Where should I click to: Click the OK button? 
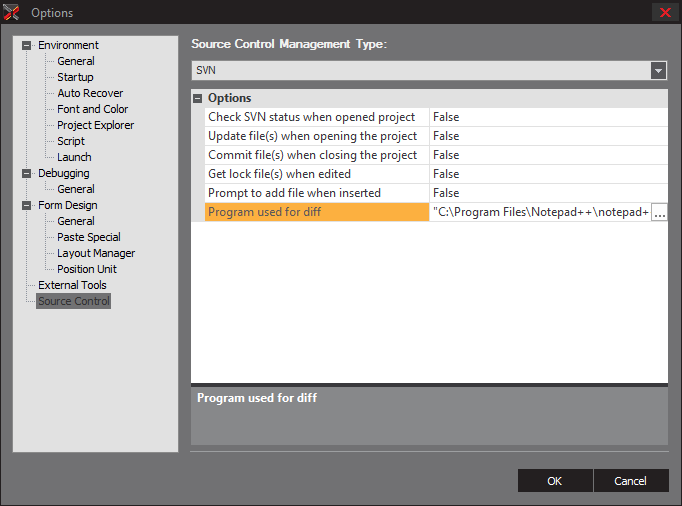554,481
